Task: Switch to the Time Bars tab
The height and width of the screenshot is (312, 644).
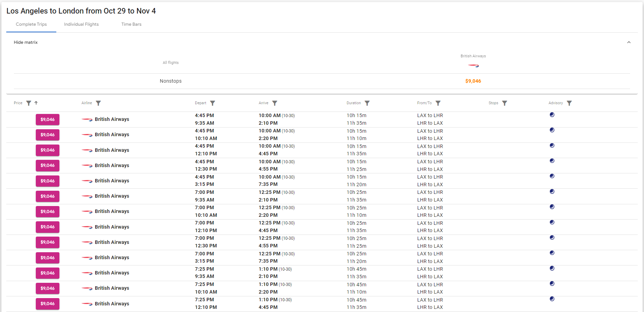Action: 131,24
